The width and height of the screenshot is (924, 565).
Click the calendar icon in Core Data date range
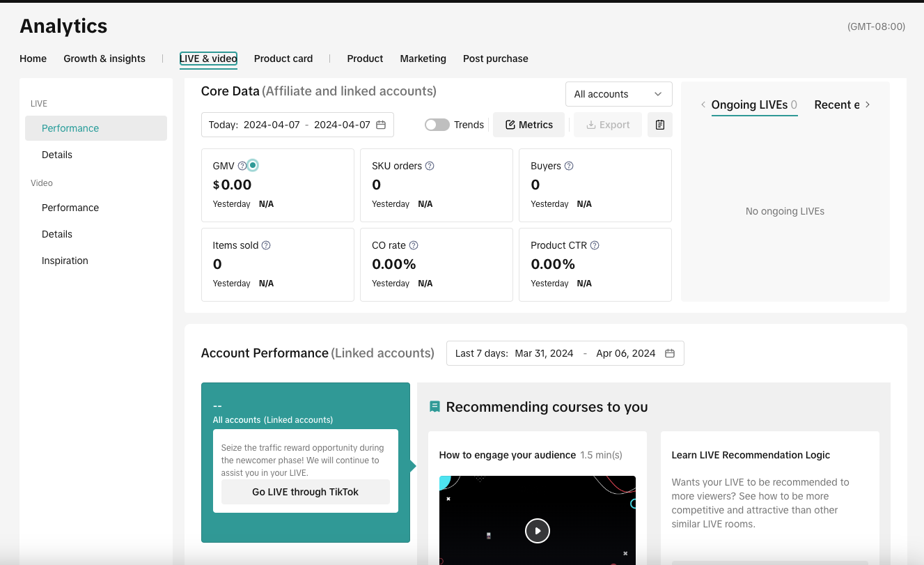coord(381,125)
